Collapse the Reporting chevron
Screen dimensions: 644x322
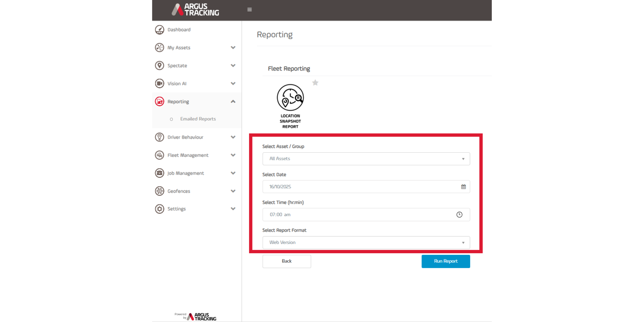tap(233, 101)
